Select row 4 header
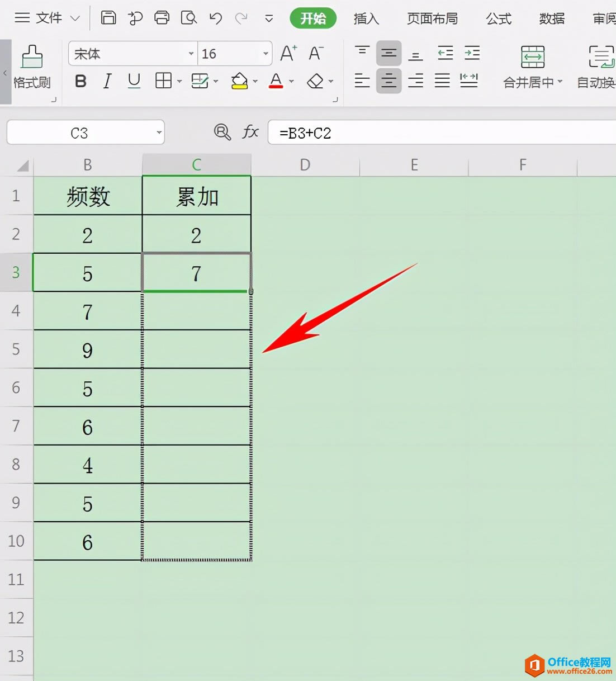This screenshot has width=616, height=681. tap(16, 310)
